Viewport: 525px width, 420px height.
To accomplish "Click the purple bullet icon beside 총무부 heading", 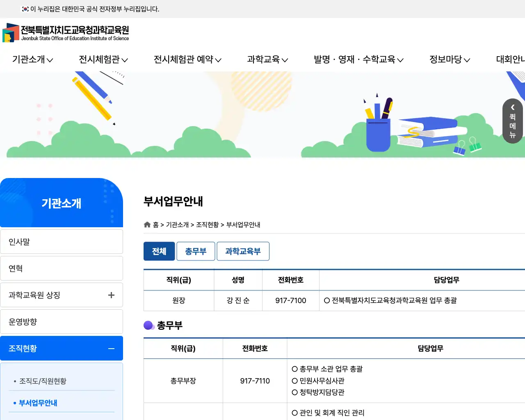I will [148, 325].
